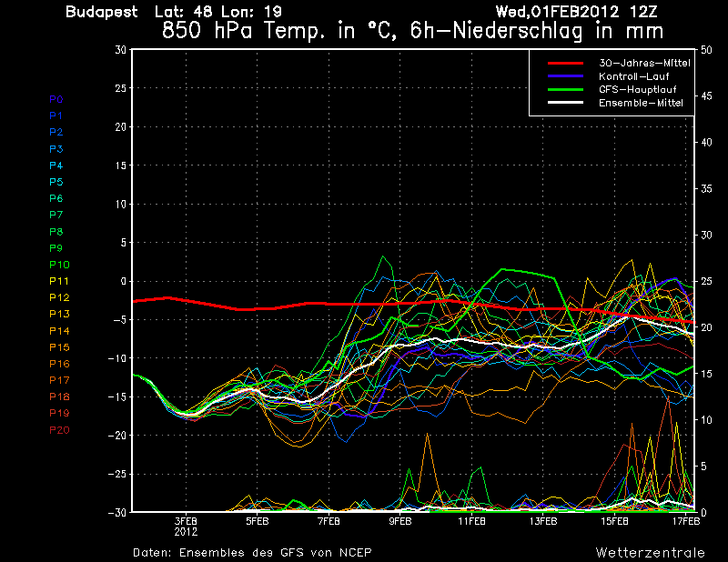Click the P20 ensemble member label
The height and width of the screenshot is (562, 728).
pyautogui.click(x=59, y=430)
